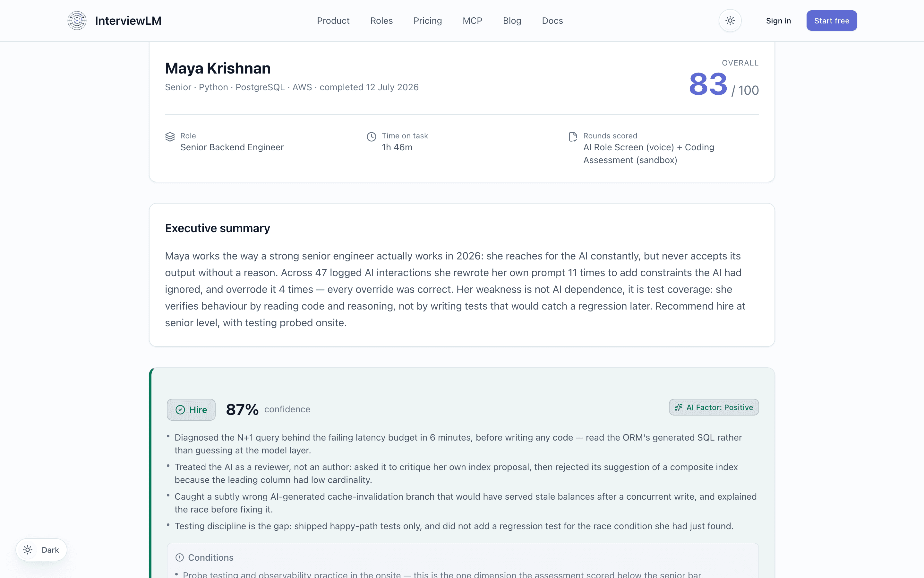Click the bullet about the N+1 query diagnosis
The width and height of the screenshot is (924, 578).
pyautogui.click(x=458, y=444)
